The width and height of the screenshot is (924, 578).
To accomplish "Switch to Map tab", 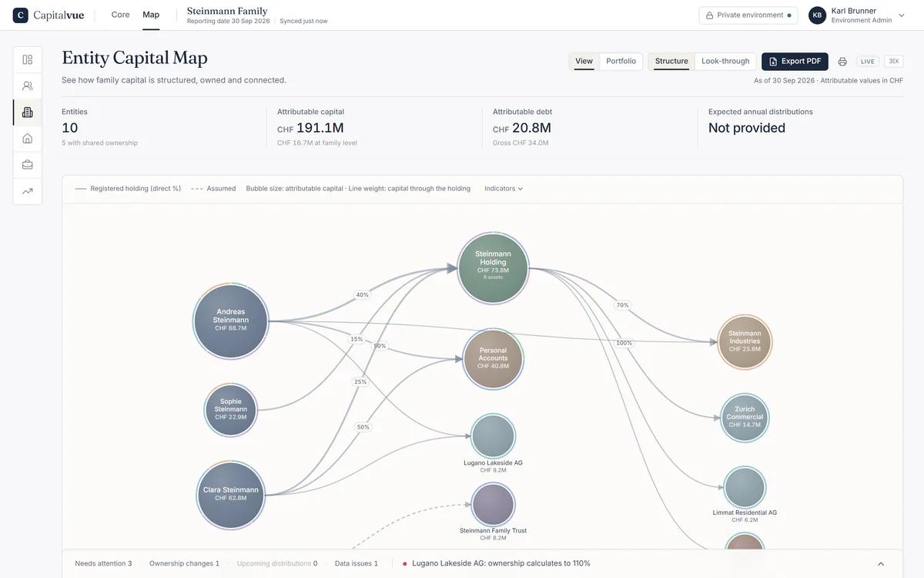I will tap(151, 15).
